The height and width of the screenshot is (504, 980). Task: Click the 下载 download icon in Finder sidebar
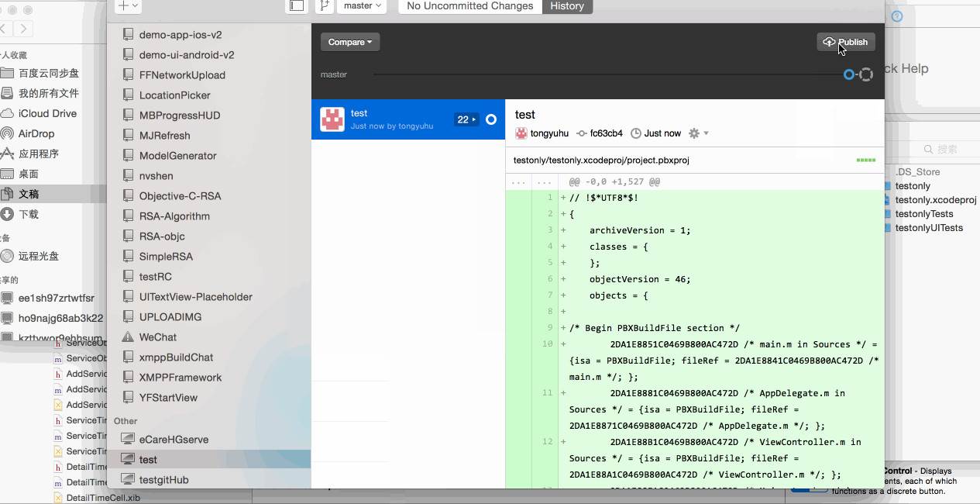click(x=7, y=214)
